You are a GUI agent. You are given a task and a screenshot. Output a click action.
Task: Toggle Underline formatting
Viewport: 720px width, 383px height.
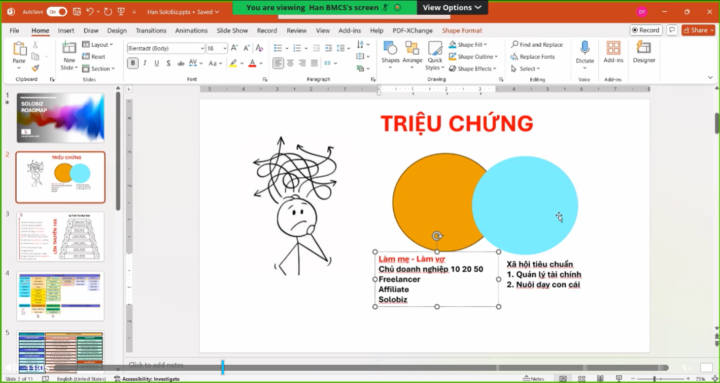click(157, 63)
